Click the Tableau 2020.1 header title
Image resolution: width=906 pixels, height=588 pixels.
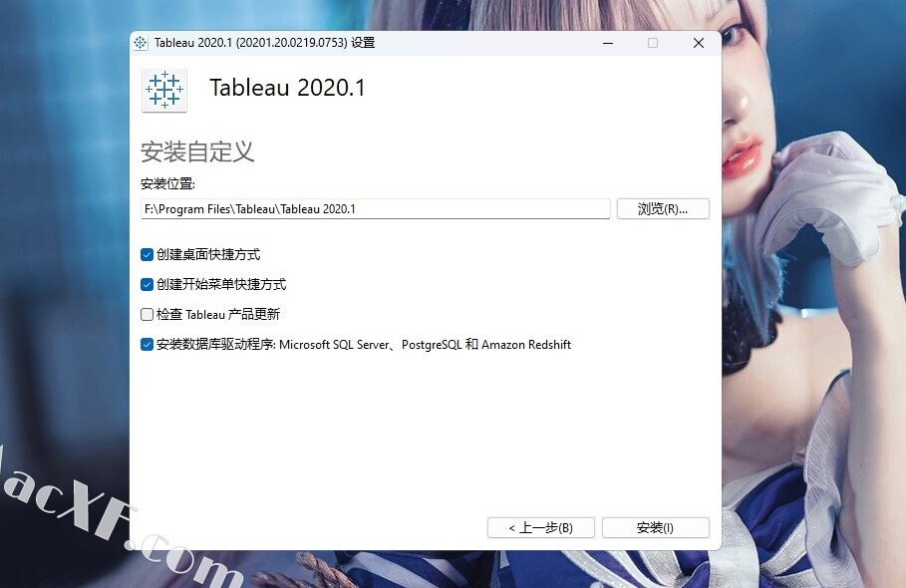[287, 88]
